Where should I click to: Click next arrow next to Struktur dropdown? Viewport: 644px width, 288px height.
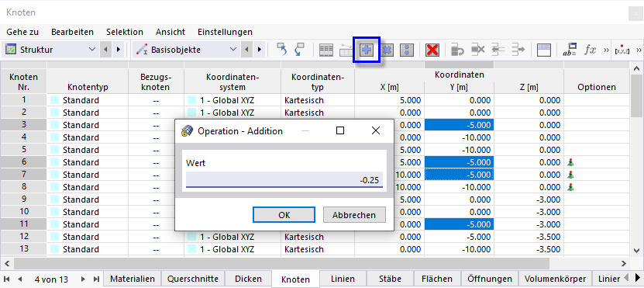pyautogui.click(x=119, y=50)
